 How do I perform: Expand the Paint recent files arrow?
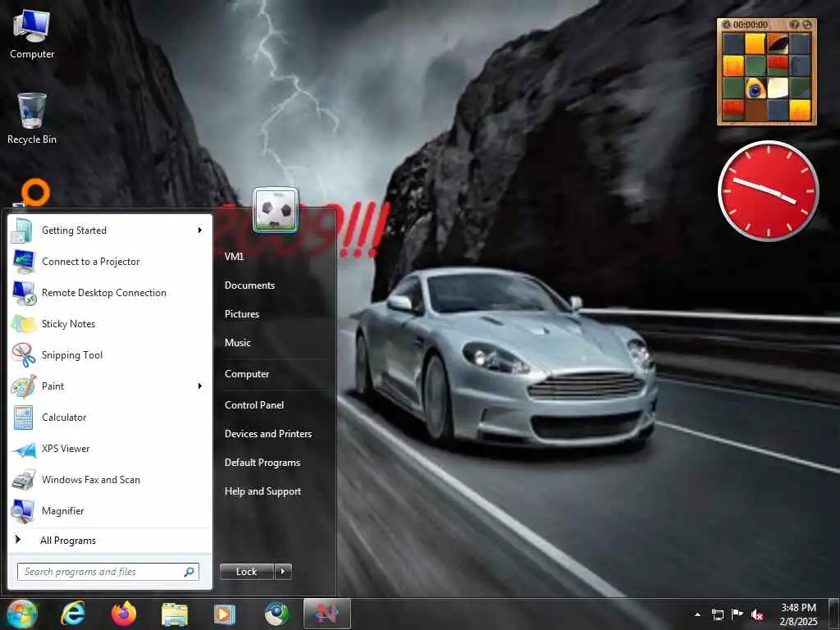pos(200,386)
